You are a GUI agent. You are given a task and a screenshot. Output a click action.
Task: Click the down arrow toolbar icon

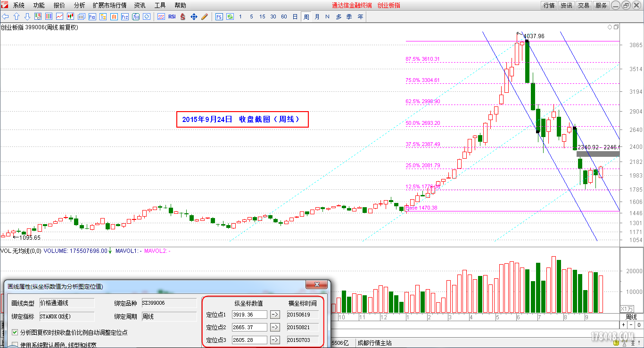coord(27,16)
